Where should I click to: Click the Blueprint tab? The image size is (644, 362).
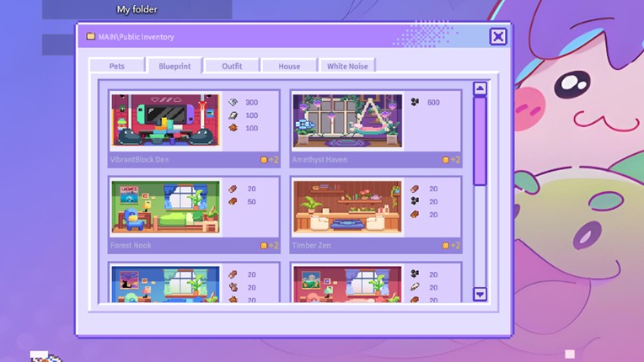(x=174, y=66)
